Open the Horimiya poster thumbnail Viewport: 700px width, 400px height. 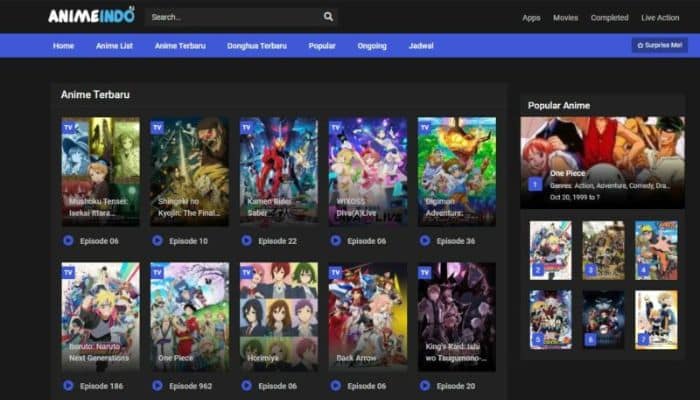278,316
